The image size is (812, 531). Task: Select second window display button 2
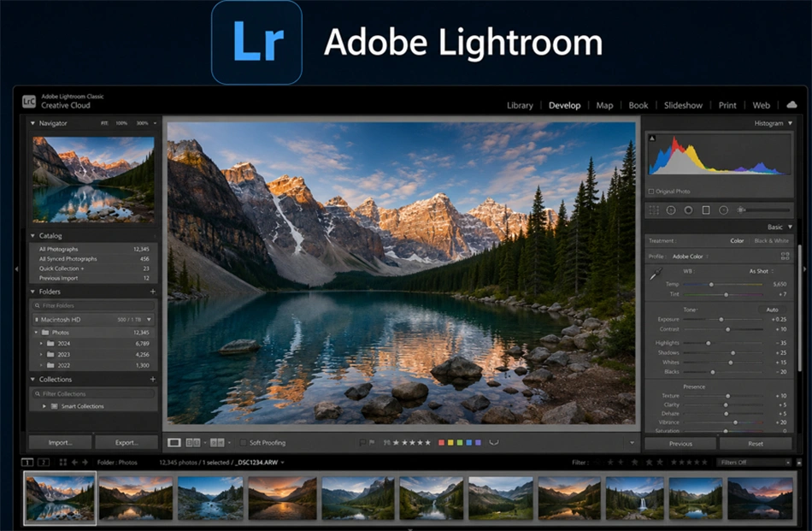pyautogui.click(x=44, y=462)
